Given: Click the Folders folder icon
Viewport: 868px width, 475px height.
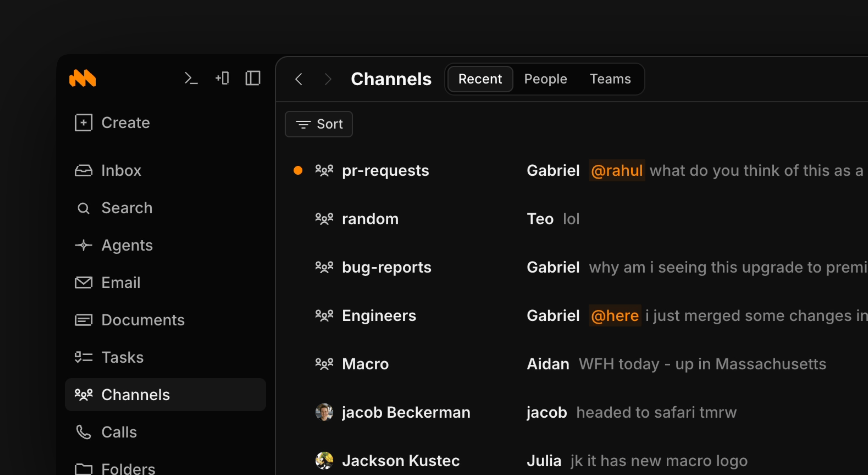Looking at the screenshot, I should point(83,469).
